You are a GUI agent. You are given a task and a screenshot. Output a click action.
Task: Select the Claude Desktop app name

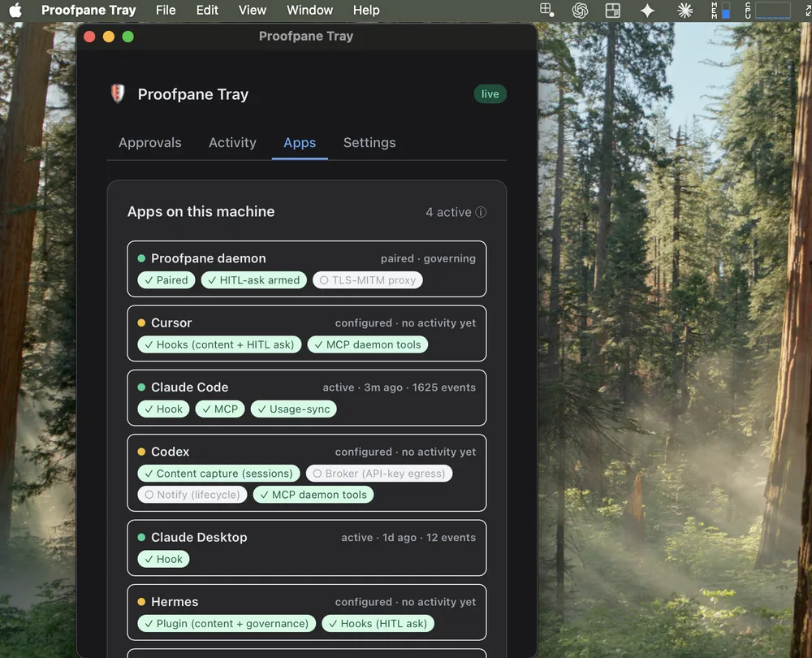(x=199, y=537)
